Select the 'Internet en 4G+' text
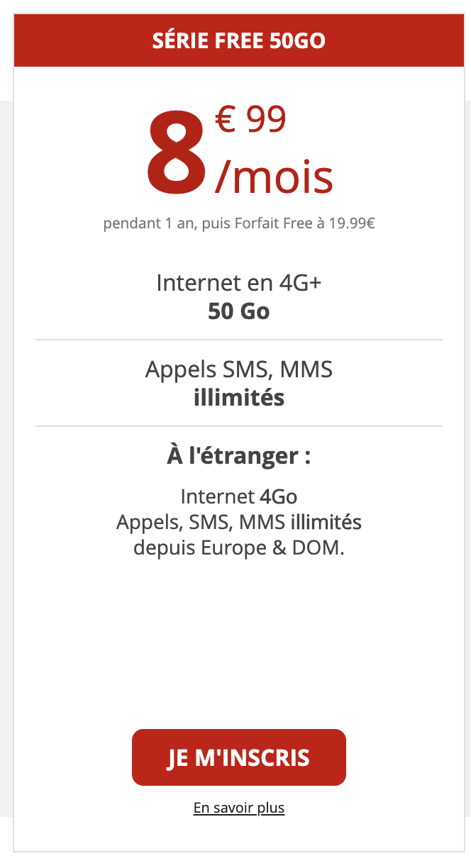 click(238, 283)
